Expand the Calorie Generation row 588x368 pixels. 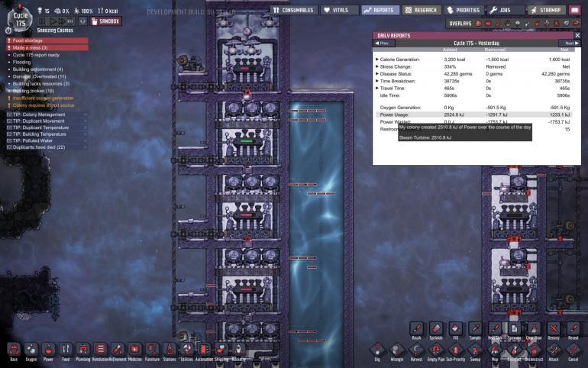[x=376, y=59]
